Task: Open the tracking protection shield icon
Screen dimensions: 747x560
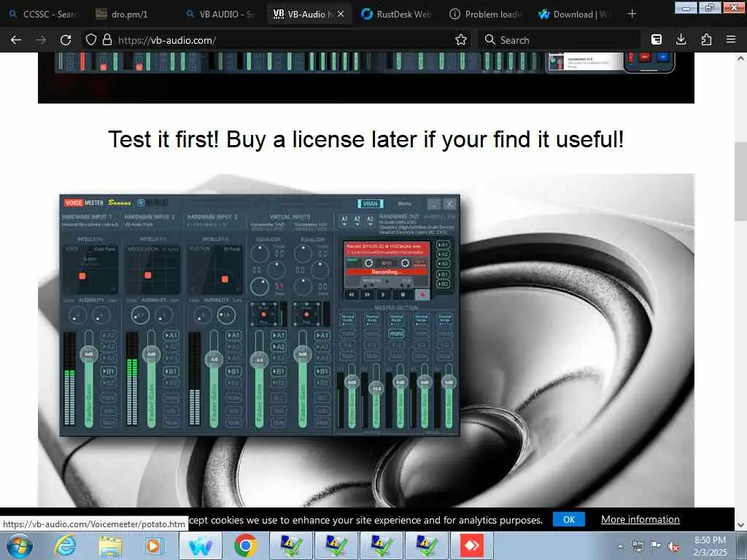Action: pyautogui.click(x=91, y=40)
